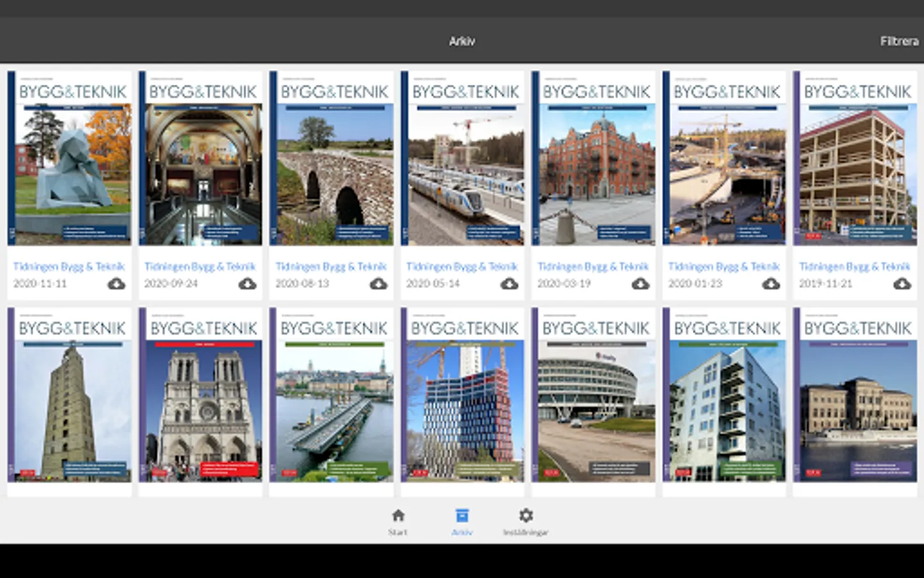Go to the Start home tab
Viewport: 924px width, 578px height.
pyautogui.click(x=398, y=522)
